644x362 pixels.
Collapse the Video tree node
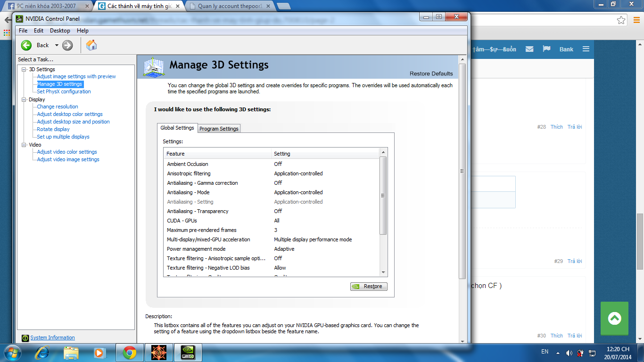pyautogui.click(x=24, y=145)
